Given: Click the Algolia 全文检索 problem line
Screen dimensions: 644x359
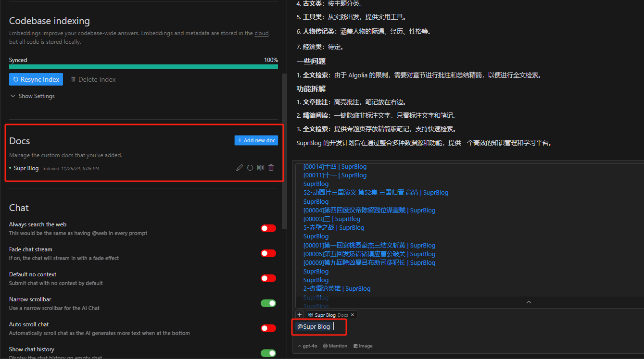Looking at the screenshot, I should point(420,75).
